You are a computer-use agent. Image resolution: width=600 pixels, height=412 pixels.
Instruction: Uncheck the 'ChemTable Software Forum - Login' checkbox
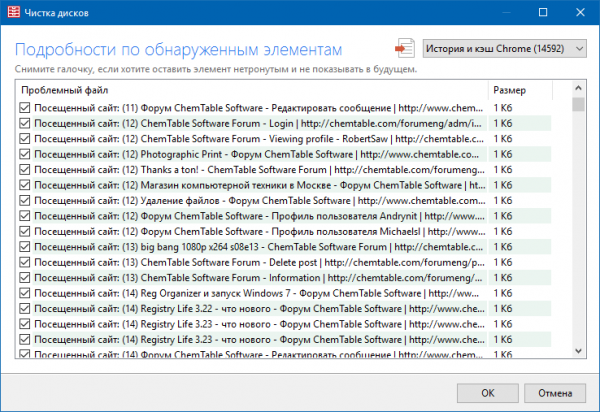pos(25,123)
